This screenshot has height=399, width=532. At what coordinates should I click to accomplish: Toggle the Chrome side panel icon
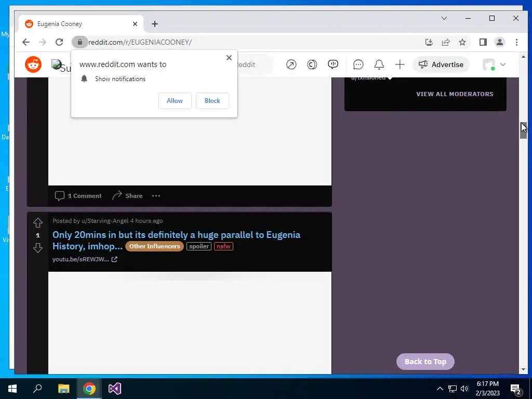coord(483,42)
